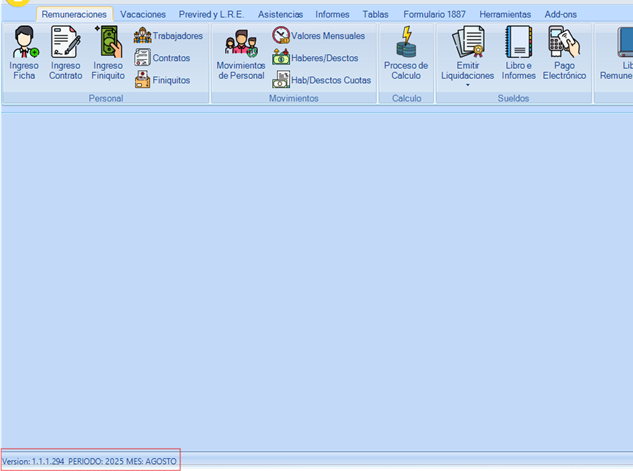The height and width of the screenshot is (471, 633).
Task: Click the version and period status bar text
Action: point(90,462)
